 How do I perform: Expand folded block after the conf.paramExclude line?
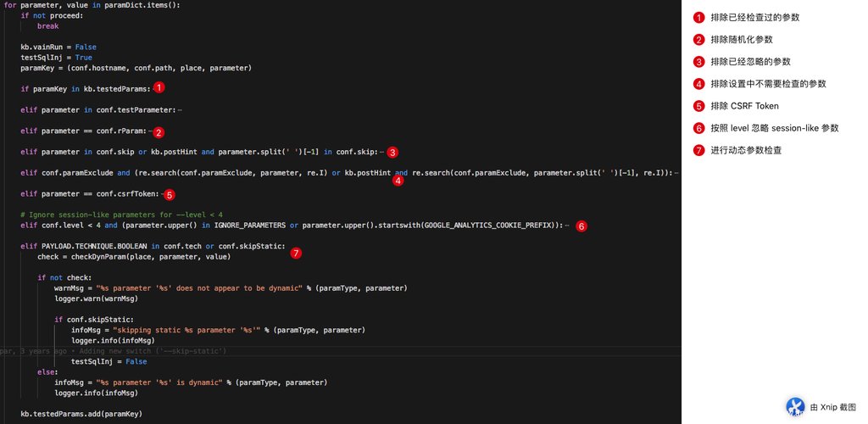click(x=676, y=173)
